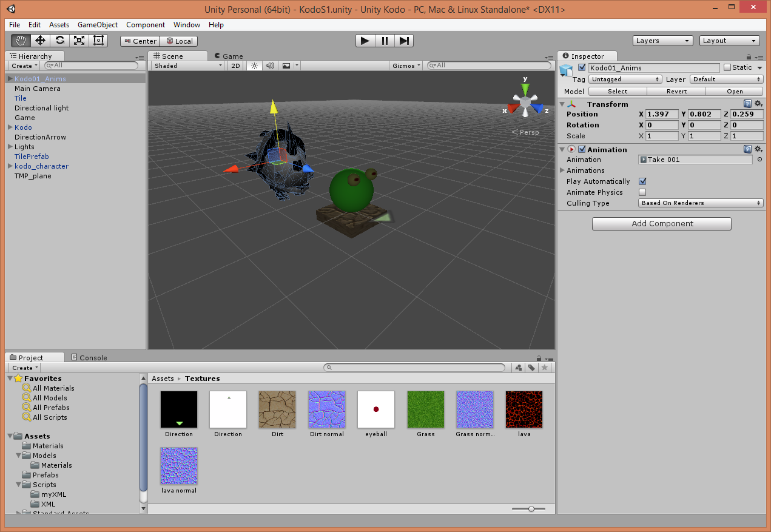
Task: Open Animation clip object picker circle
Action: (759, 160)
